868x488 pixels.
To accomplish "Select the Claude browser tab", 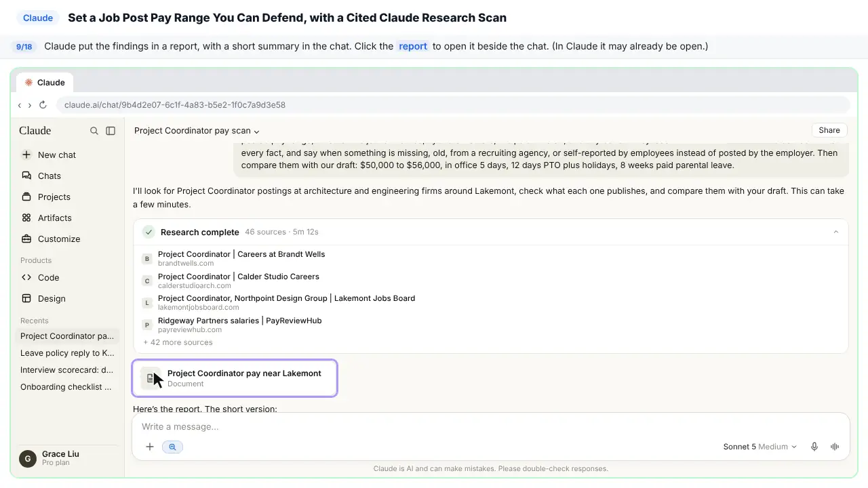I will point(45,83).
